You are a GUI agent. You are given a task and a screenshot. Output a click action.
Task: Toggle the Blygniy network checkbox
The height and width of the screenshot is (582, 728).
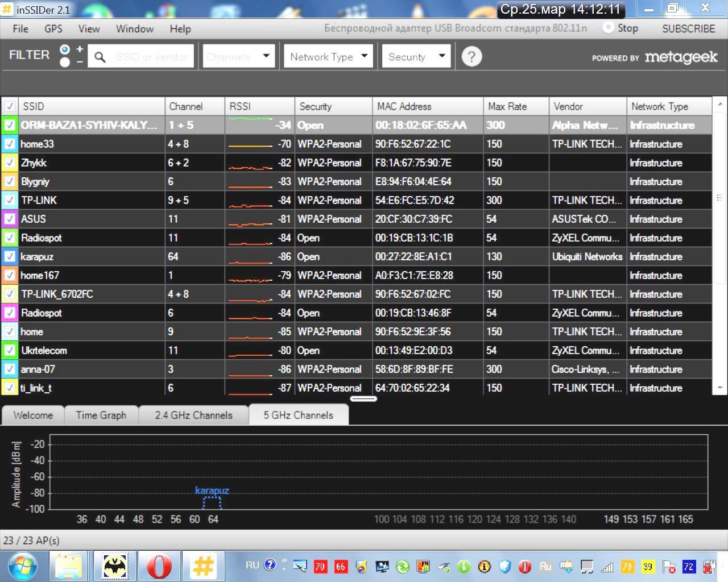pyautogui.click(x=10, y=181)
